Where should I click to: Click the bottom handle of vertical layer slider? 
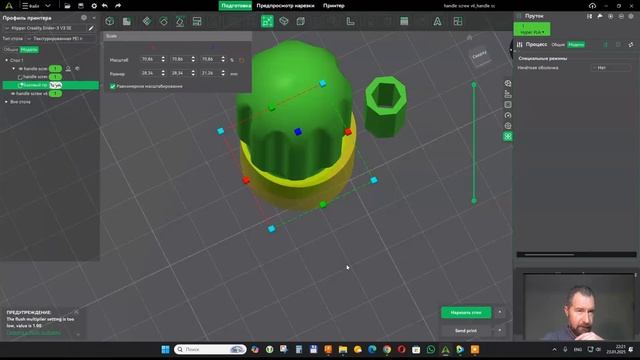click(x=474, y=201)
